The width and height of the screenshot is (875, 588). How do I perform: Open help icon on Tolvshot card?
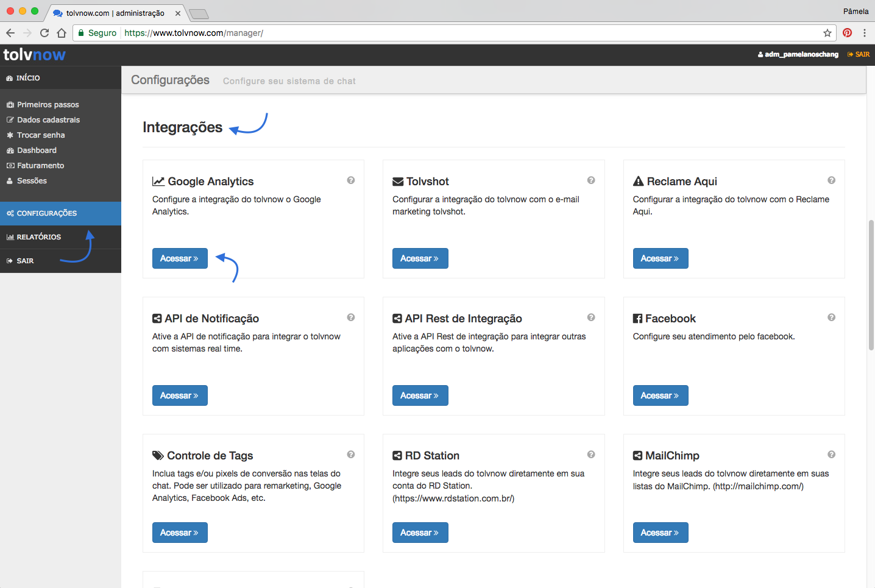(591, 180)
